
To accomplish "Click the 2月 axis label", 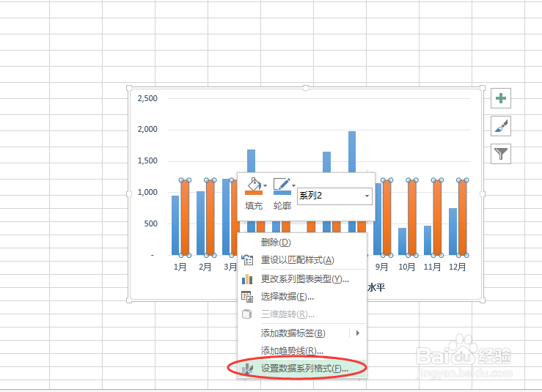I will click(205, 267).
